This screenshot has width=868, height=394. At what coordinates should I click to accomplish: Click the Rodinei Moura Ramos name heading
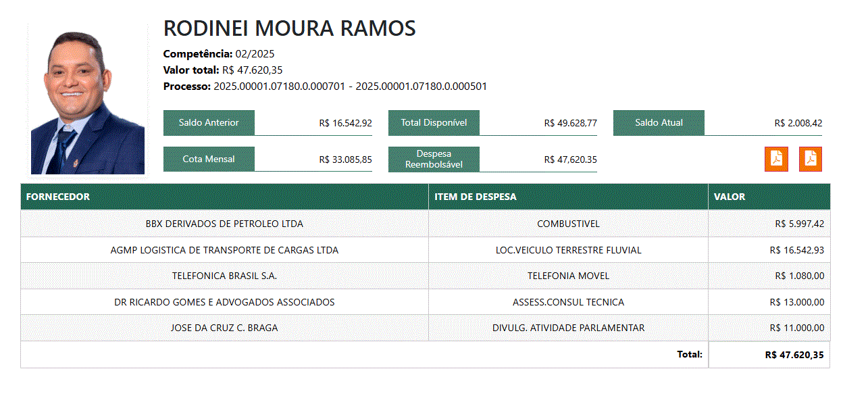click(x=290, y=29)
